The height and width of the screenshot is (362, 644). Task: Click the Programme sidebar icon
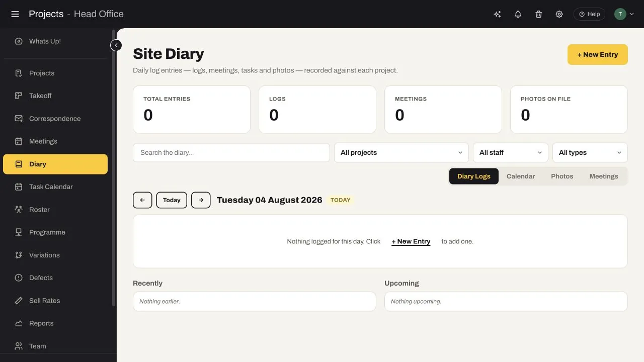click(x=19, y=232)
